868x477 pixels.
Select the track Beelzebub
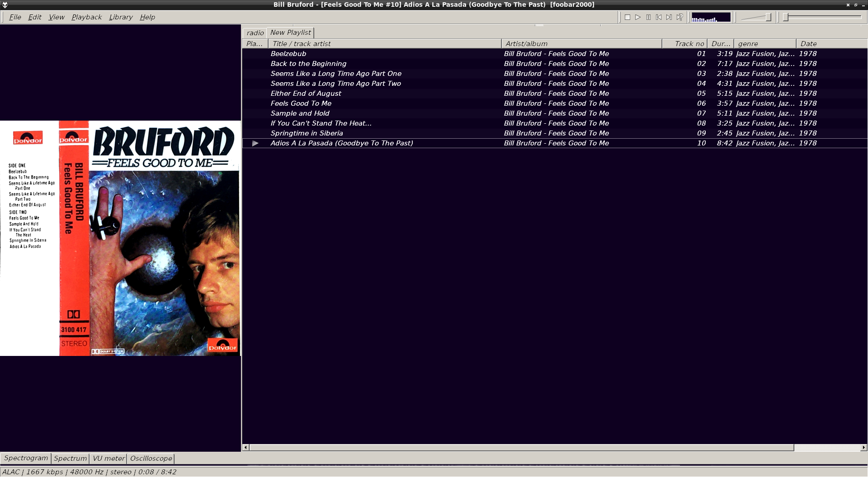[x=555, y=54]
